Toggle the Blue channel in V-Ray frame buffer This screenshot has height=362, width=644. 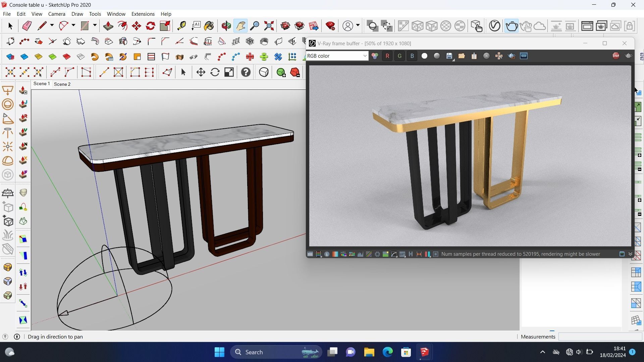412,56
